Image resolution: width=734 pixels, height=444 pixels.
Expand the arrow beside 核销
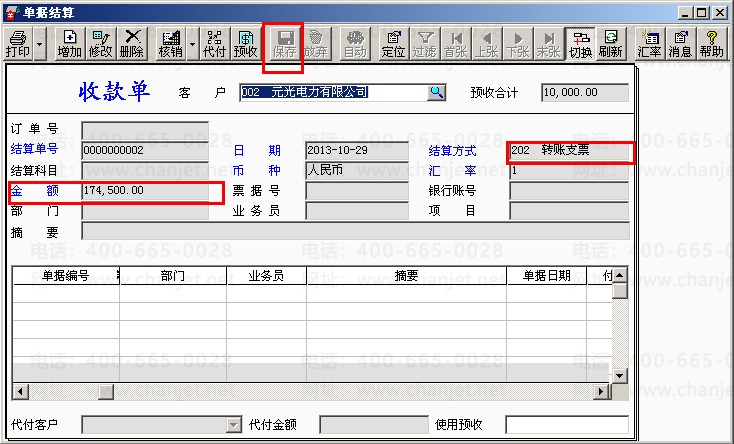[192, 44]
